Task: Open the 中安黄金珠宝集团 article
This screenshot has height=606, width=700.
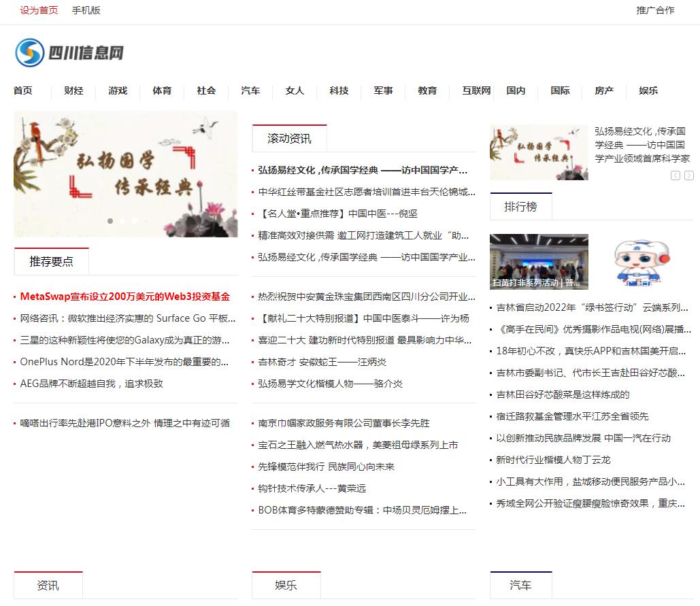Action: tap(367, 297)
